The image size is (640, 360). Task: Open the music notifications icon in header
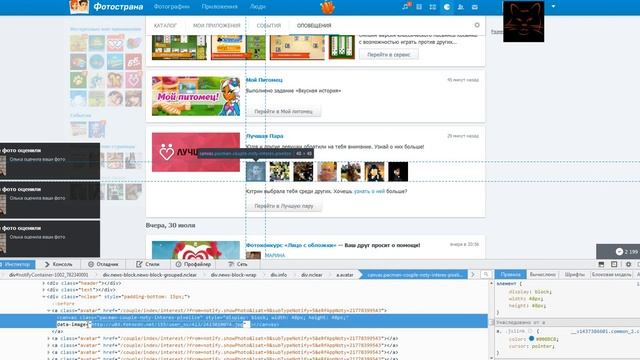[405, 7]
